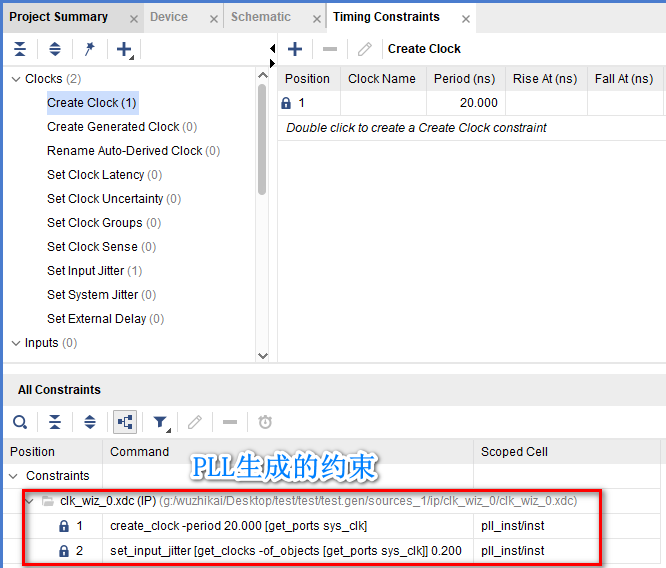666x568 pixels.
Task: Collapse the Clocks (2) category
Action: point(16,79)
